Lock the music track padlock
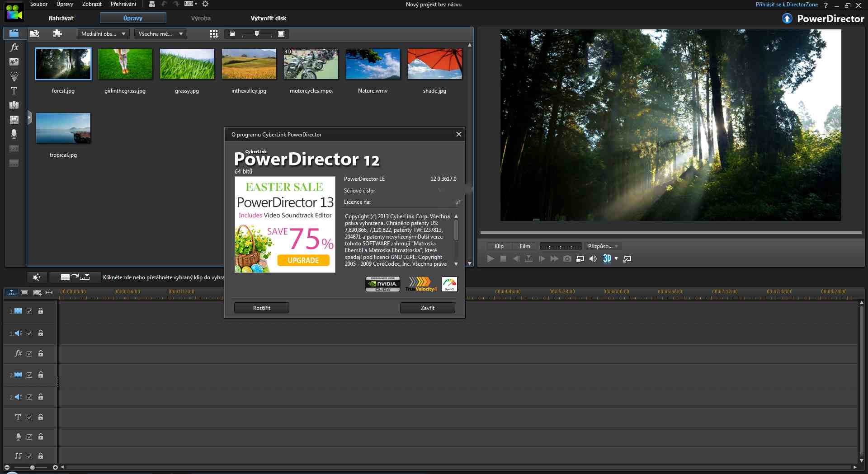This screenshot has width=868, height=474. coord(41,456)
